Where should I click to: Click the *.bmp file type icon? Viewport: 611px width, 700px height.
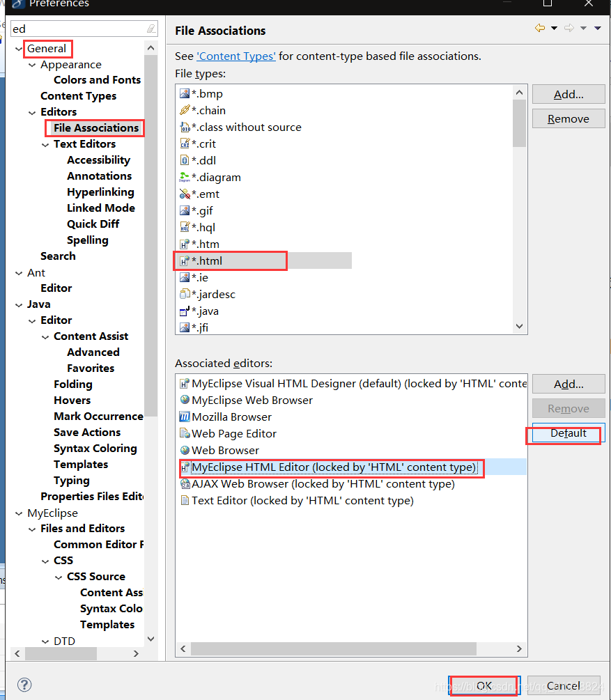pos(185,94)
